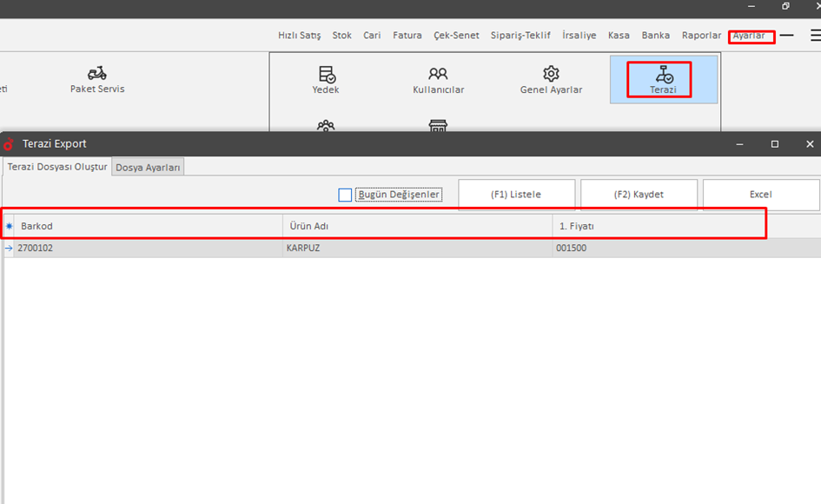The width and height of the screenshot is (821, 504).
Task: Select the KARPUZ product name cell
Action: click(x=417, y=249)
